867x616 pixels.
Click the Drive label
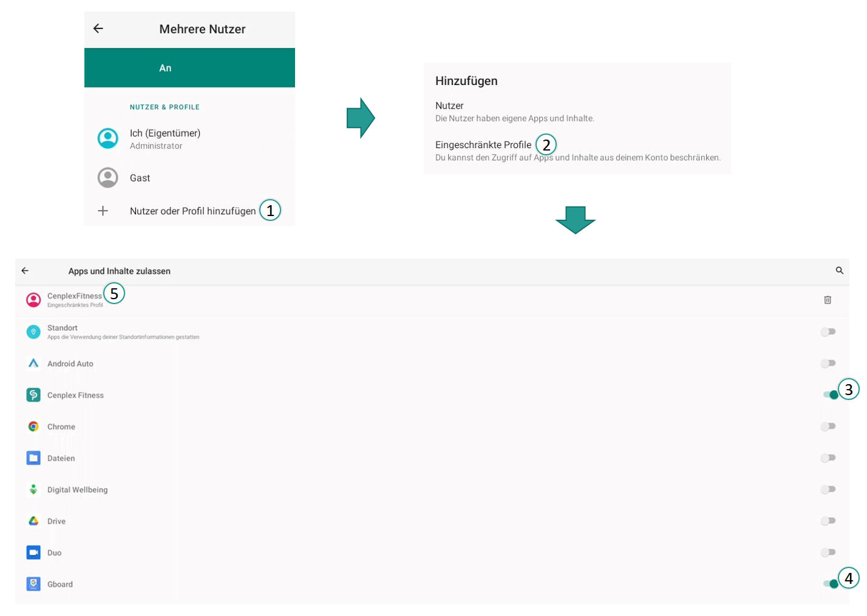click(x=56, y=521)
